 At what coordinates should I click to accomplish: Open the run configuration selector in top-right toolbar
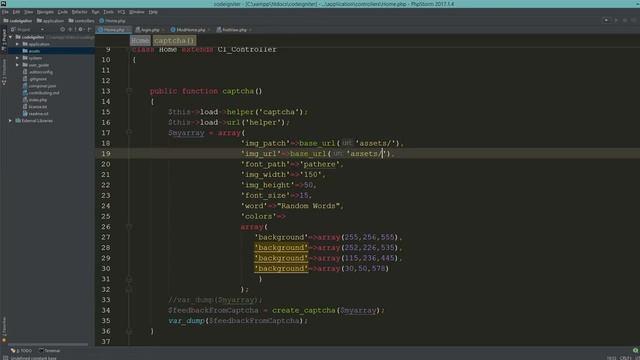coord(606,20)
